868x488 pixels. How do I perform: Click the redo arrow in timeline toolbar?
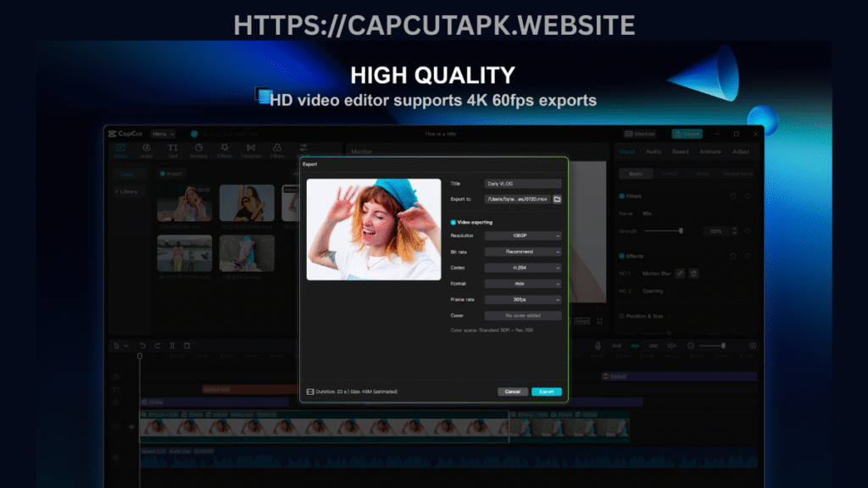click(x=157, y=346)
